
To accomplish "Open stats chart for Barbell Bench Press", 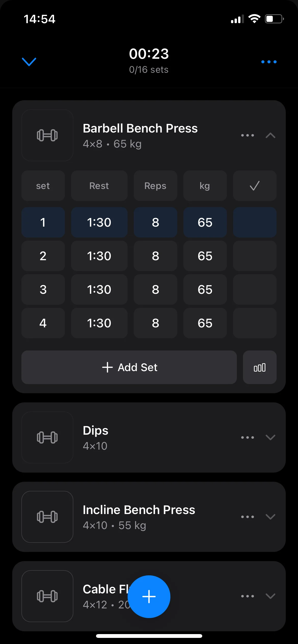I will pos(260,367).
